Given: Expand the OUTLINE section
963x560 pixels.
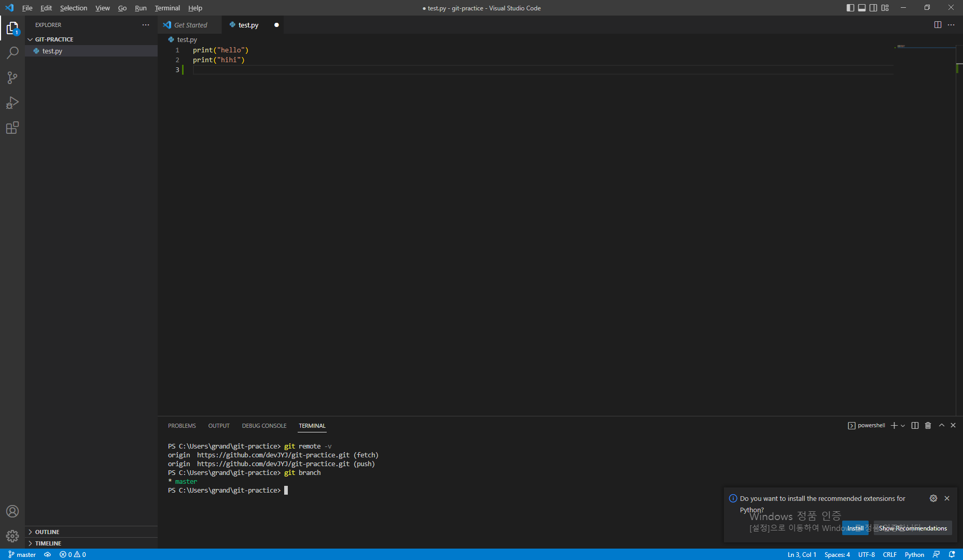Looking at the screenshot, I should 91,532.
